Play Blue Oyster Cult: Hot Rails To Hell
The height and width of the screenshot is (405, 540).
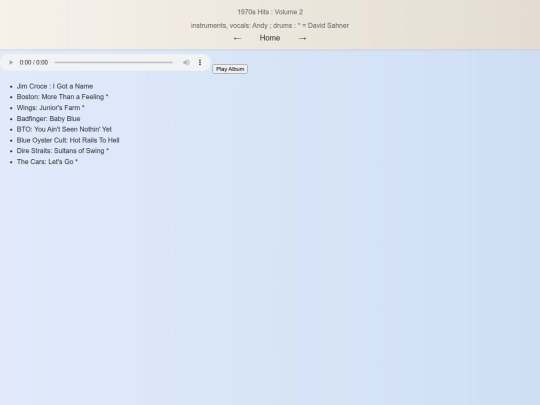point(68,140)
